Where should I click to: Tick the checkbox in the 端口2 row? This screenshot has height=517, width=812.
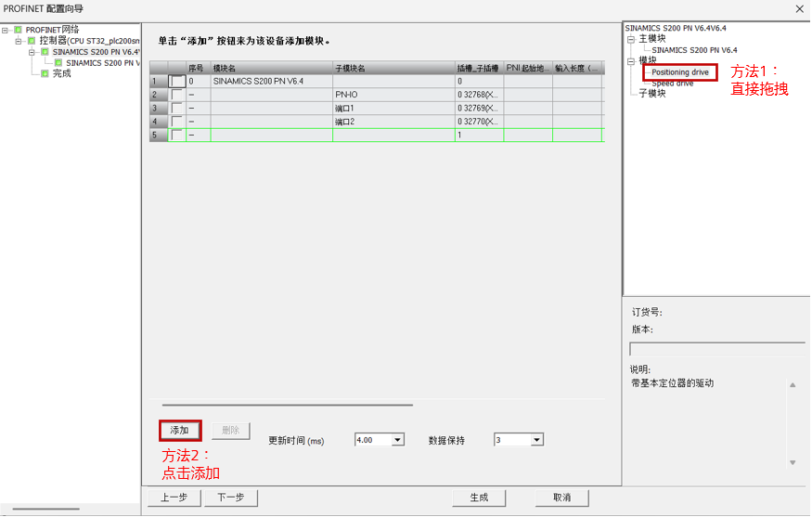[x=177, y=122]
